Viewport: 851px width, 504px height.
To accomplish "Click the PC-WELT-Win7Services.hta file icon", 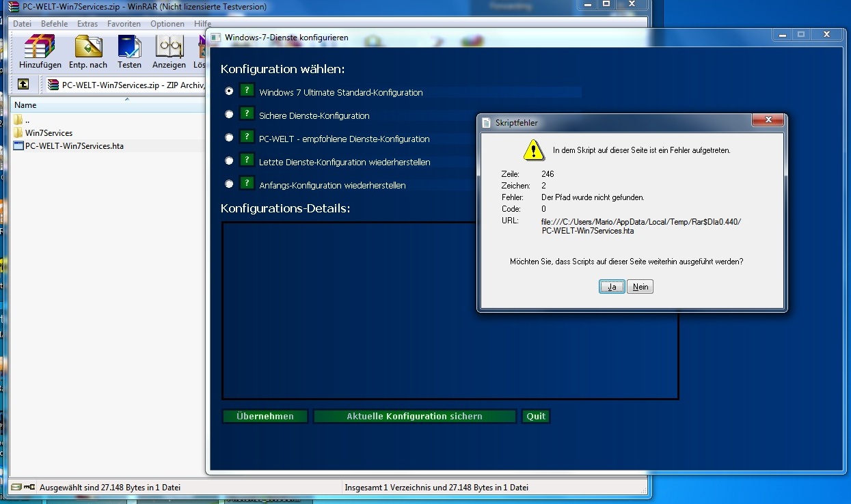I will (x=18, y=145).
